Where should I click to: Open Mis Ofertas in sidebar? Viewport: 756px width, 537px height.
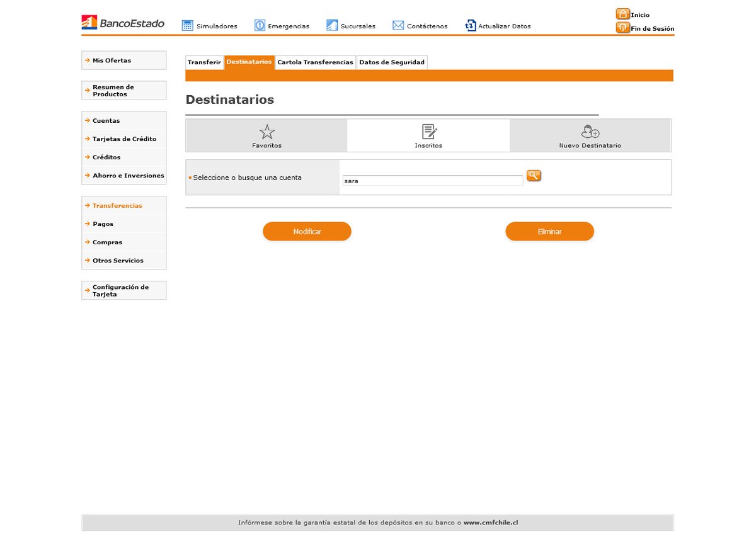(x=124, y=60)
